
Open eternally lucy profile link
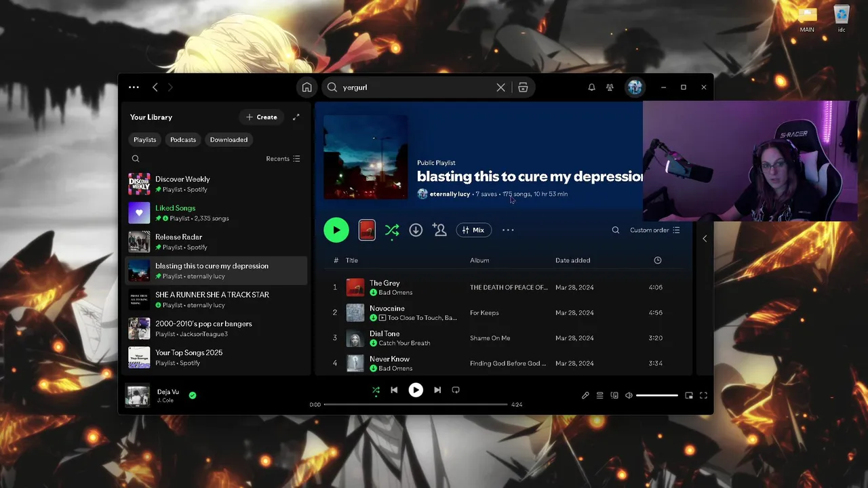click(x=450, y=194)
